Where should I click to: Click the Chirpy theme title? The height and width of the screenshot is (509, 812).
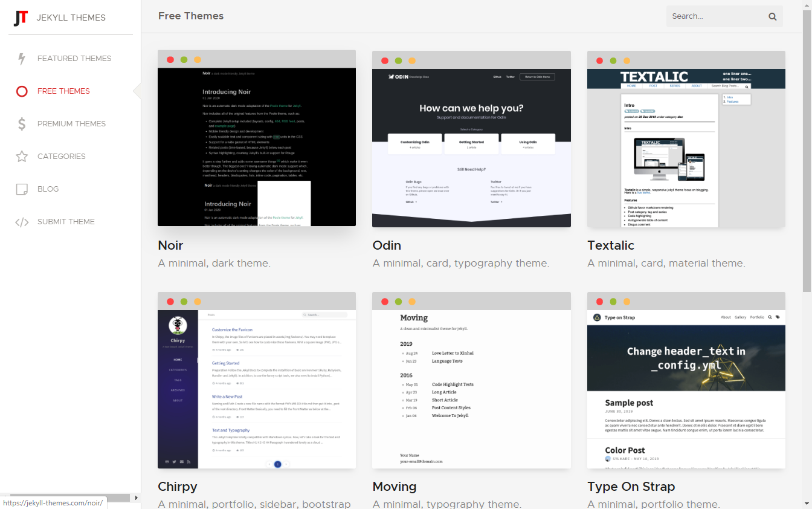pyautogui.click(x=178, y=487)
